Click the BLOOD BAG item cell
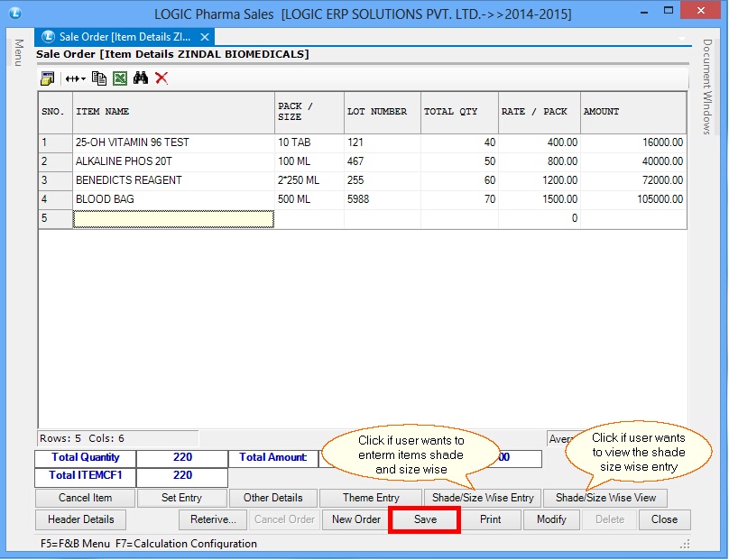This screenshot has width=729, height=560. coord(173,199)
